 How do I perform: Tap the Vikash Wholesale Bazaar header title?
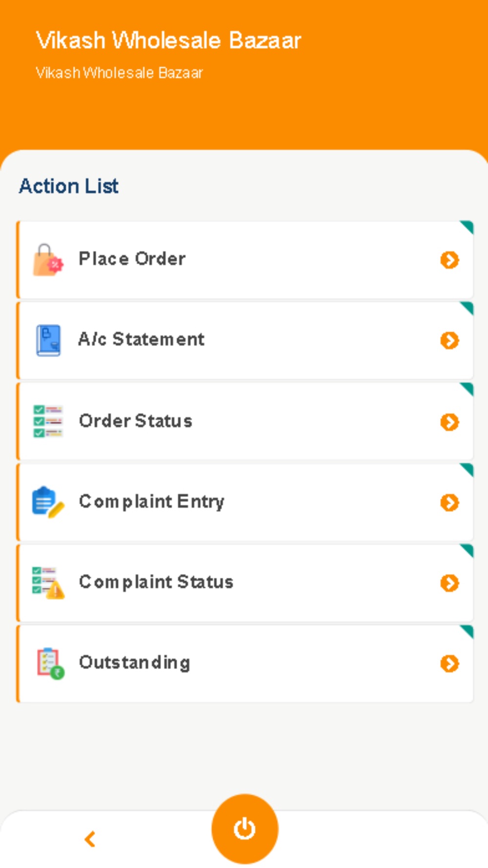[x=168, y=40]
